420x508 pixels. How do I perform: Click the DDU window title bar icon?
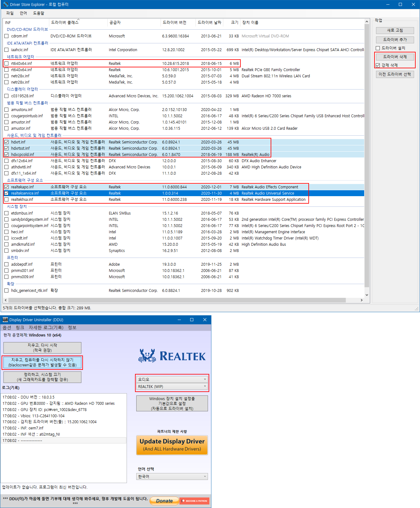(x=5, y=320)
